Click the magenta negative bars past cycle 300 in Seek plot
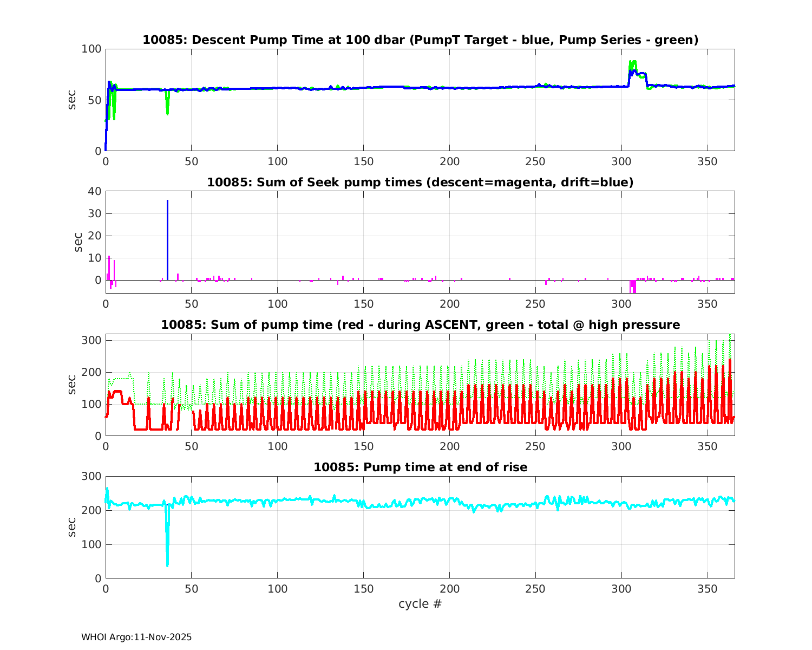Viewport: 812px width, 650px height. (633, 287)
